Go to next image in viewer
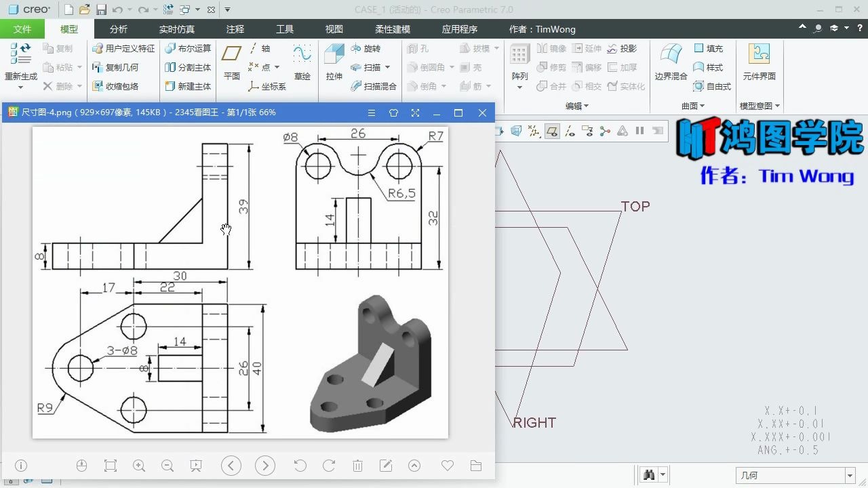Screen dimensions: 868x488 [265, 466]
